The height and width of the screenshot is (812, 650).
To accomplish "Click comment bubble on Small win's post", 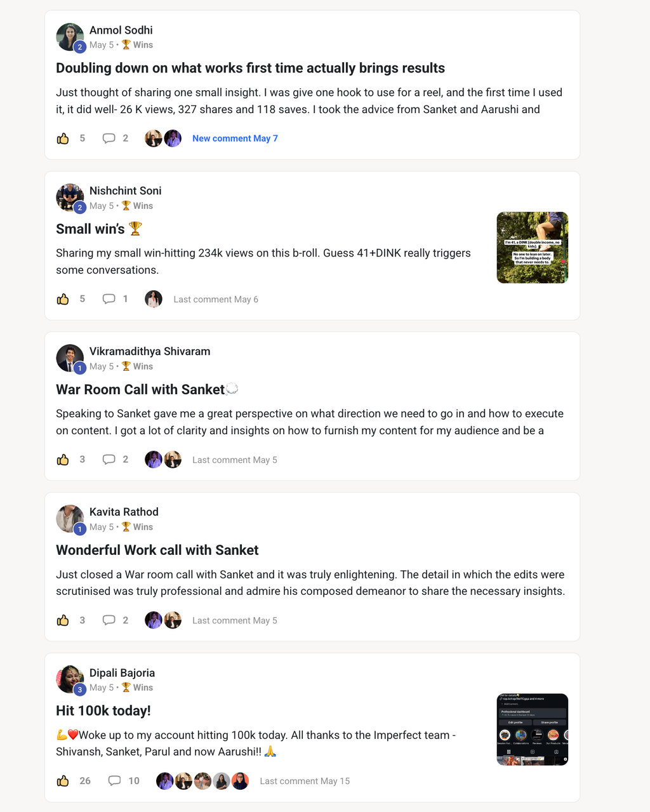I will (109, 299).
